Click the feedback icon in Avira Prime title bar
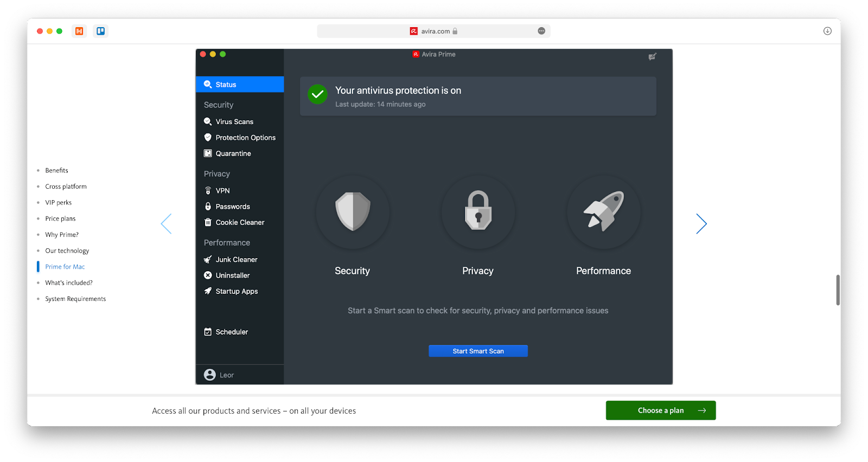868x462 pixels. 652,56
